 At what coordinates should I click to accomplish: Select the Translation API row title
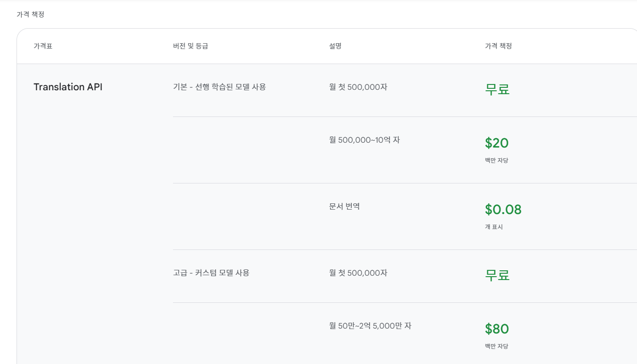point(68,87)
